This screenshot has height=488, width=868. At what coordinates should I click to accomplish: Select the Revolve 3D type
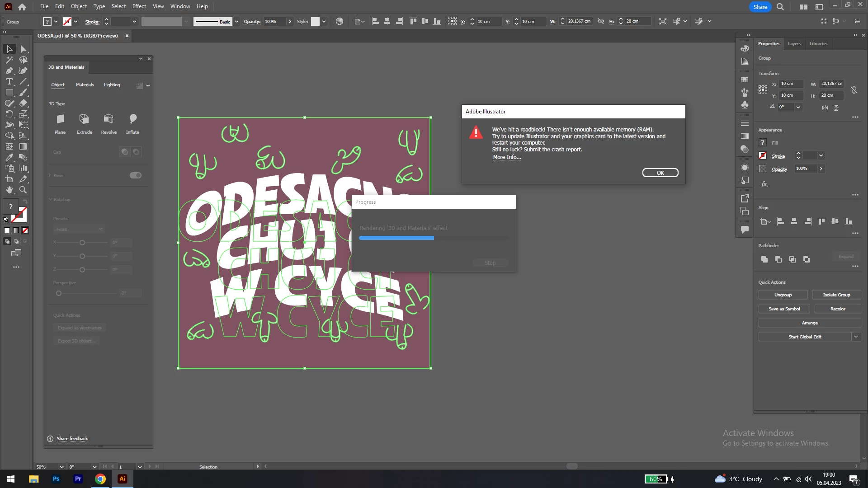click(x=108, y=119)
